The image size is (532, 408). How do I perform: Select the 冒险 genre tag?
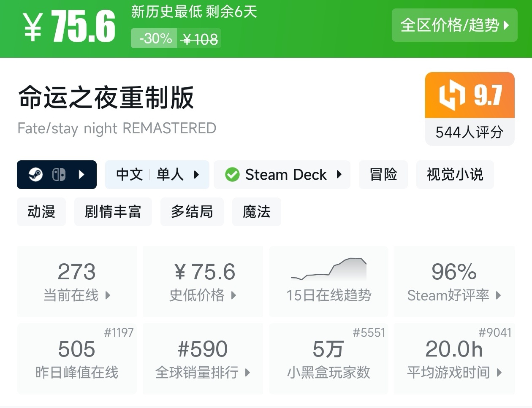[x=383, y=174]
